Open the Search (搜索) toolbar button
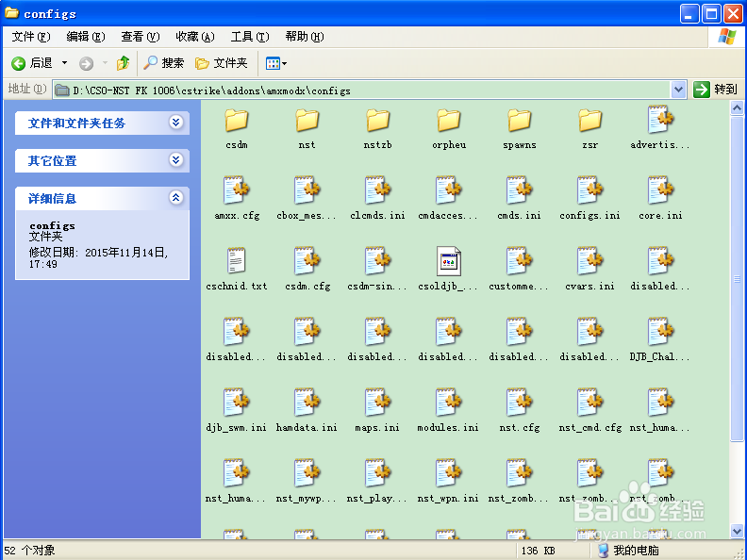 tap(163, 63)
